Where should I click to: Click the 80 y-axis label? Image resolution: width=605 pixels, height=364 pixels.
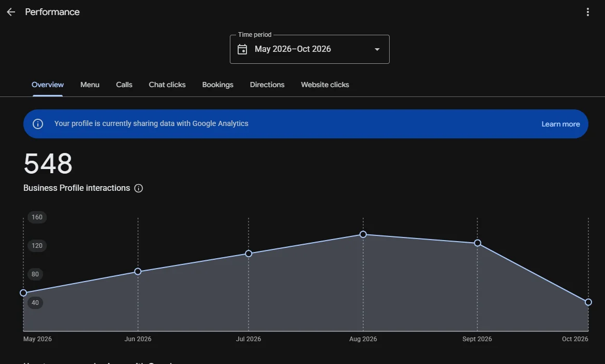pos(35,274)
